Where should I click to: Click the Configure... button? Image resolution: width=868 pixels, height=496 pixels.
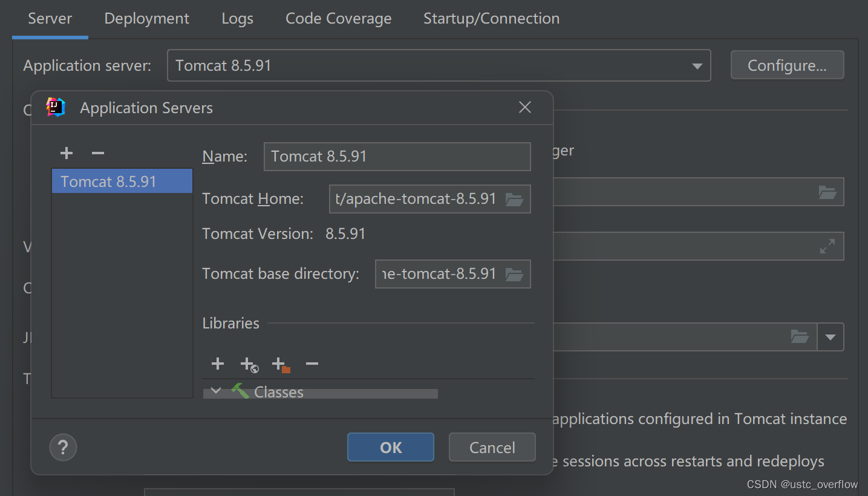coord(787,65)
